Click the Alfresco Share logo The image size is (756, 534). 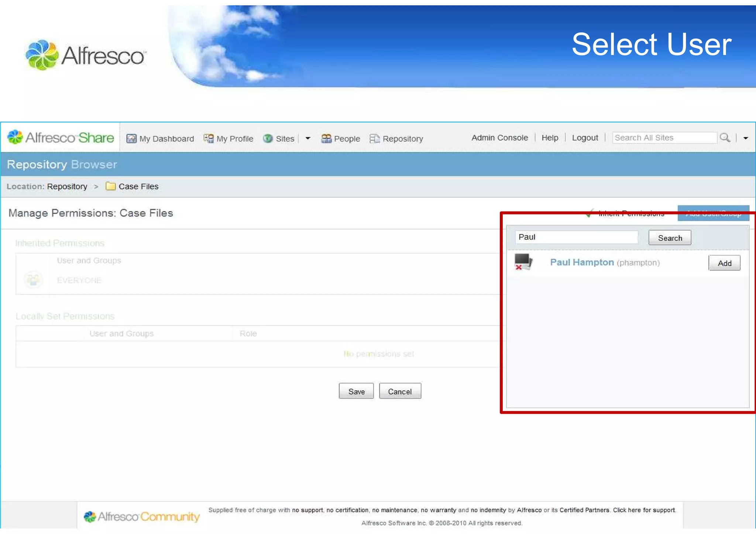pos(61,137)
